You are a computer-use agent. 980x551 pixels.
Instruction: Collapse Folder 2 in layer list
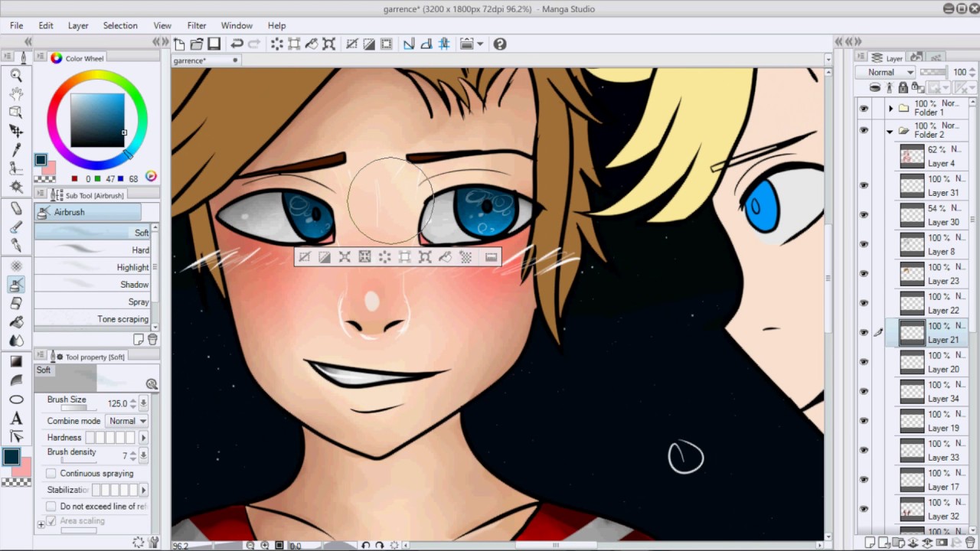890,132
